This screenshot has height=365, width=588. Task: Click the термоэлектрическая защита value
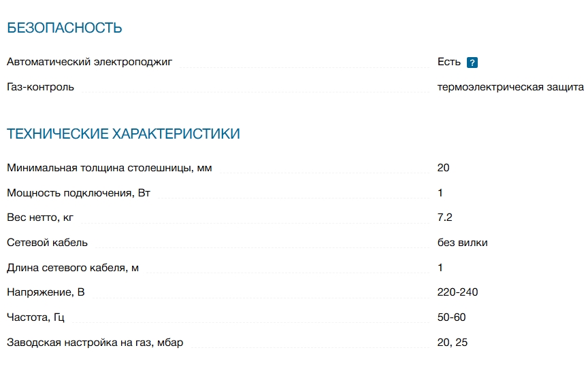510,87
